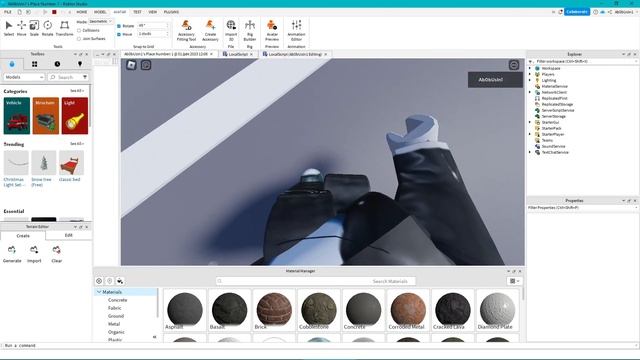Viewport: 640px width, 360px height.
Task: Select the Select tool arrow
Action: click(x=9, y=28)
